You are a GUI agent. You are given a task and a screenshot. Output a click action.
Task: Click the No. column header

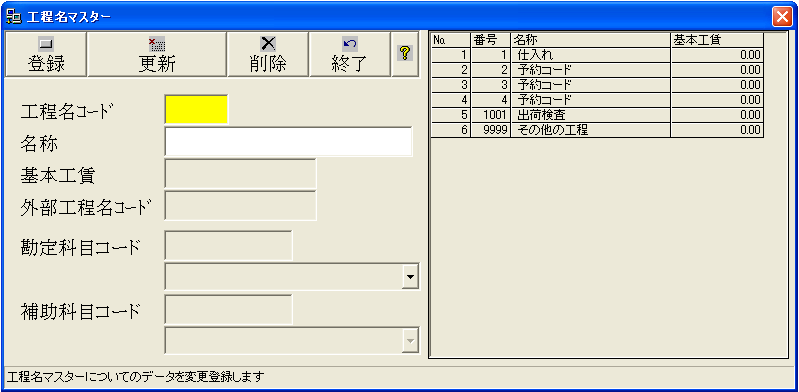[x=451, y=40]
